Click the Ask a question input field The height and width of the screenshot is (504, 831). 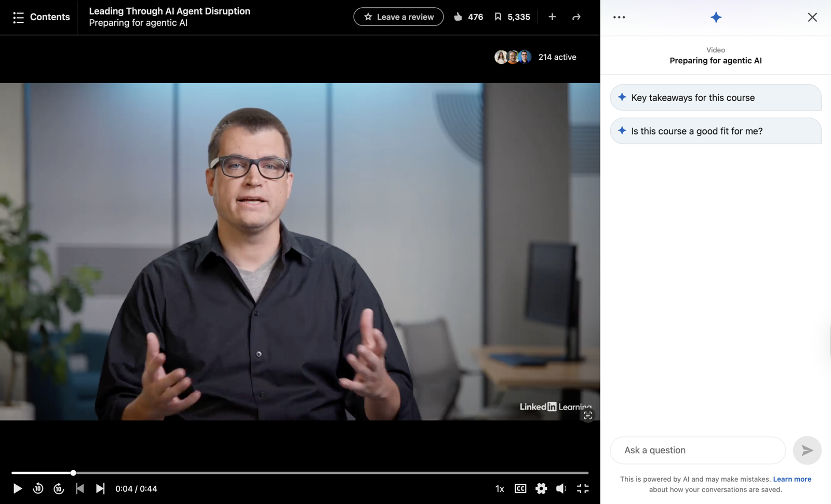click(x=698, y=450)
